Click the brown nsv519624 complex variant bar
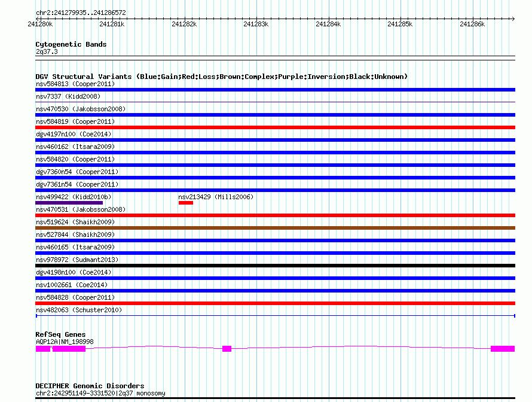This screenshot has width=532, height=402. pyautogui.click(x=275, y=228)
